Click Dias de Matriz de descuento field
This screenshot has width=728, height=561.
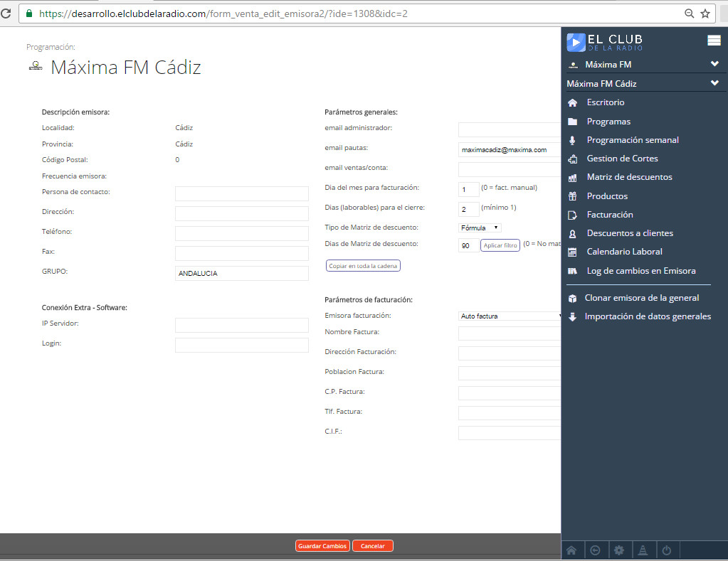click(468, 245)
